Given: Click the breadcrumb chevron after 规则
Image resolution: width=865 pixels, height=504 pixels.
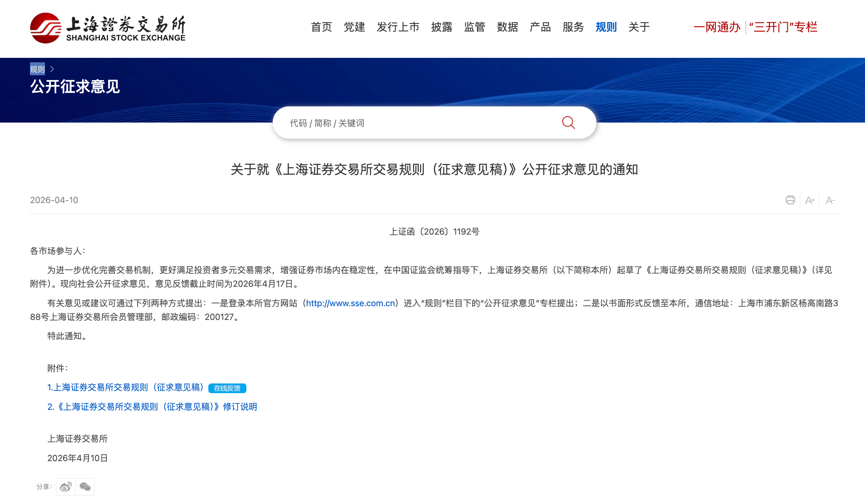Looking at the screenshot, I should click(x=52, y=69).
